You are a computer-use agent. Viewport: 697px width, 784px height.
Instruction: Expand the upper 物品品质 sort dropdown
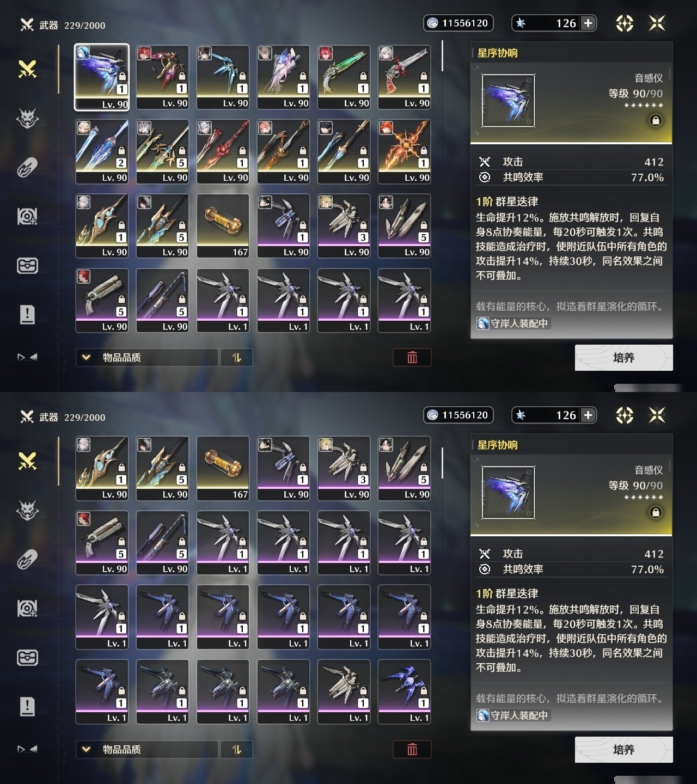pyautogui.click(x=147, y=358)
